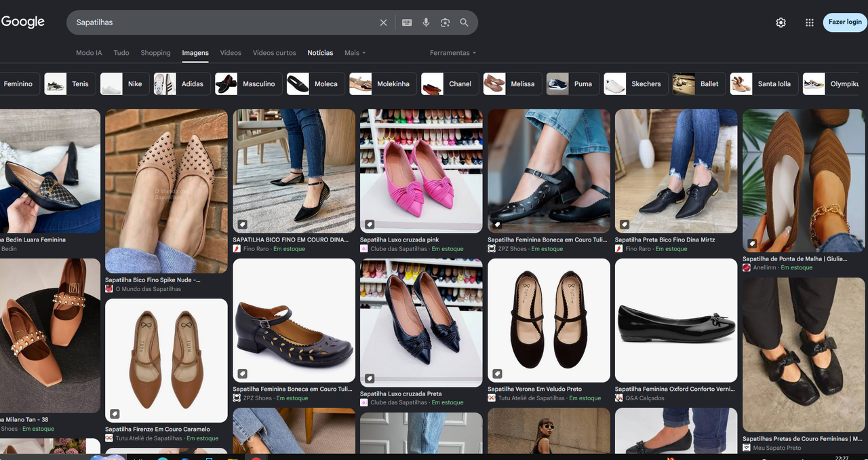
Task: Open search by image camera icon
Action: click(x=445, y=22)
